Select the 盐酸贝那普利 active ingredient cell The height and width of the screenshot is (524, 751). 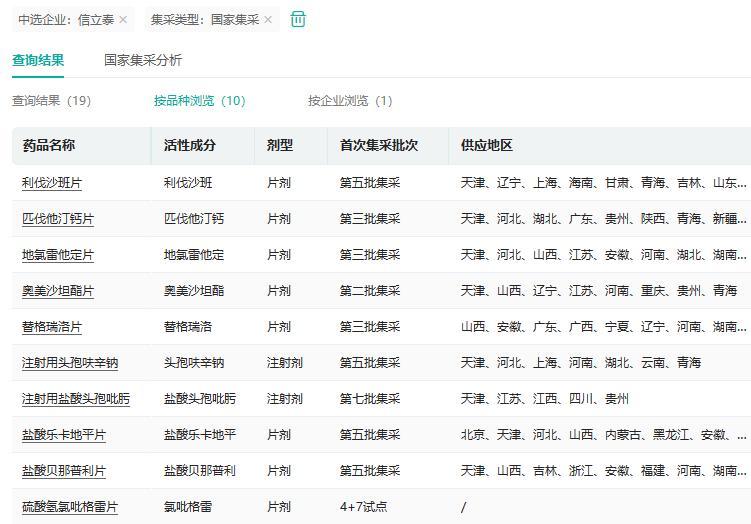tap(200, 470)
